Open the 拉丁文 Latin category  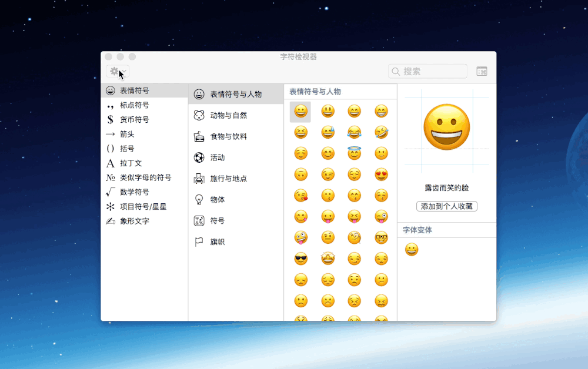[145, 163]
